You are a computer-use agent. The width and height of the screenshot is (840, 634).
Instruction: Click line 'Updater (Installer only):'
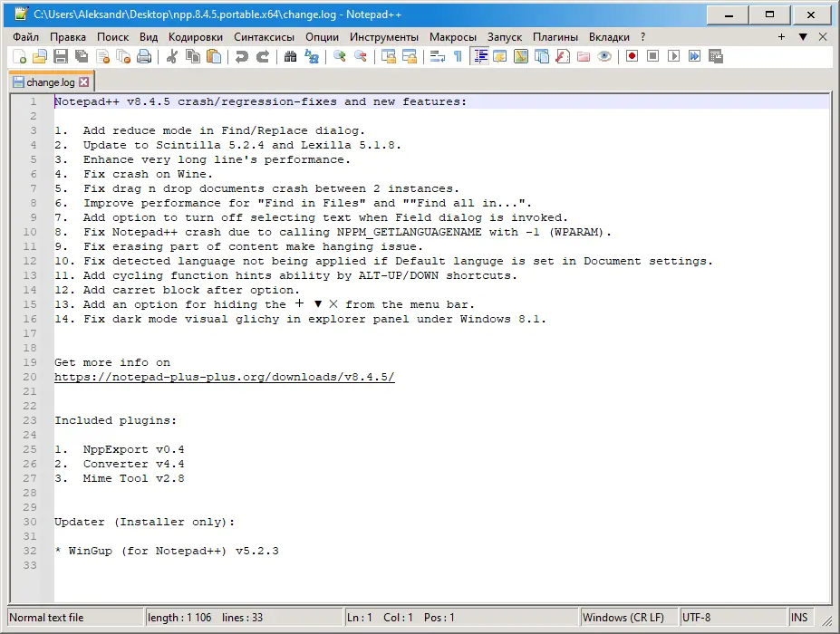click(x=145, y=522)
